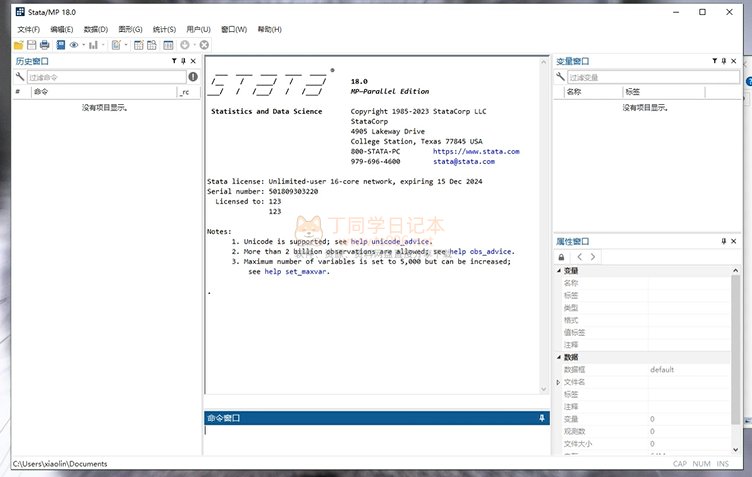Image resolution: width=752 pixels, height=477 pixels.
Task: Click the help unicode_advice link
Action: (390, 241)
